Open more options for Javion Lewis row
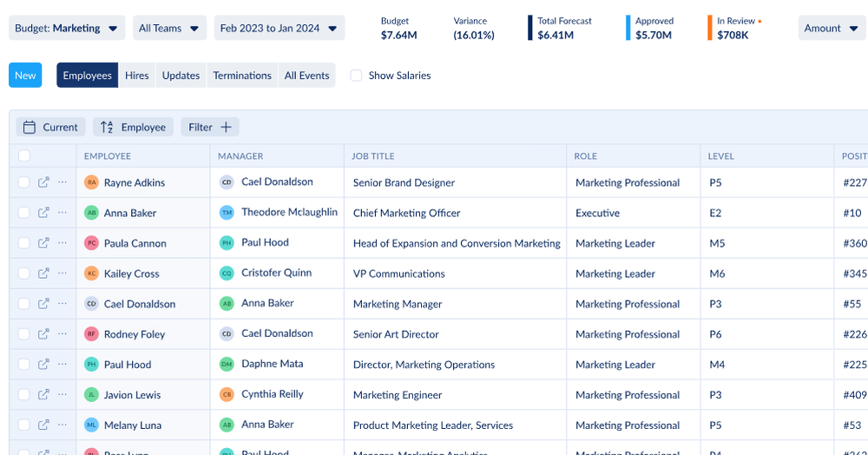 coord(62,395)
